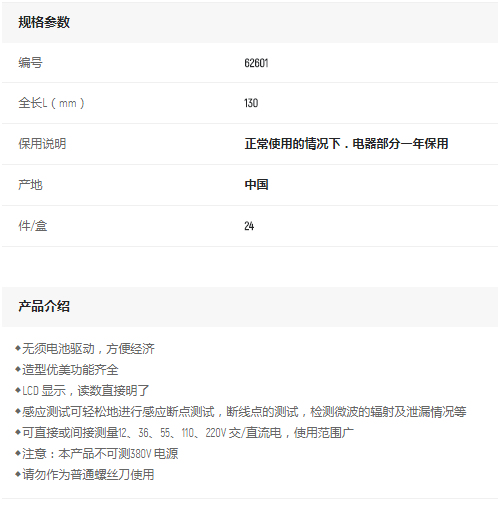The height and width of the screenshot is (507, 498).
Task: Click the 件/盒 row label
Action: (x=33, y=226)
